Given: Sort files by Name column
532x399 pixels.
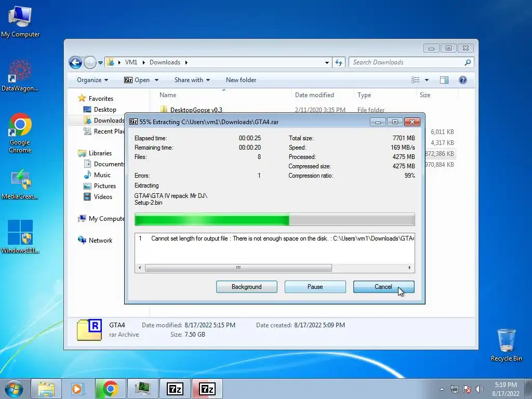Looking at the screenshot, I should tap(223, 95).
